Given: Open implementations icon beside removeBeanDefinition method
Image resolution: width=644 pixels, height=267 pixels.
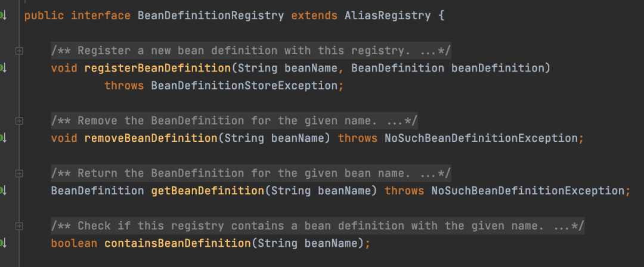Looking at the screenshot, I should pyautogui.click(x=4, y=138).
